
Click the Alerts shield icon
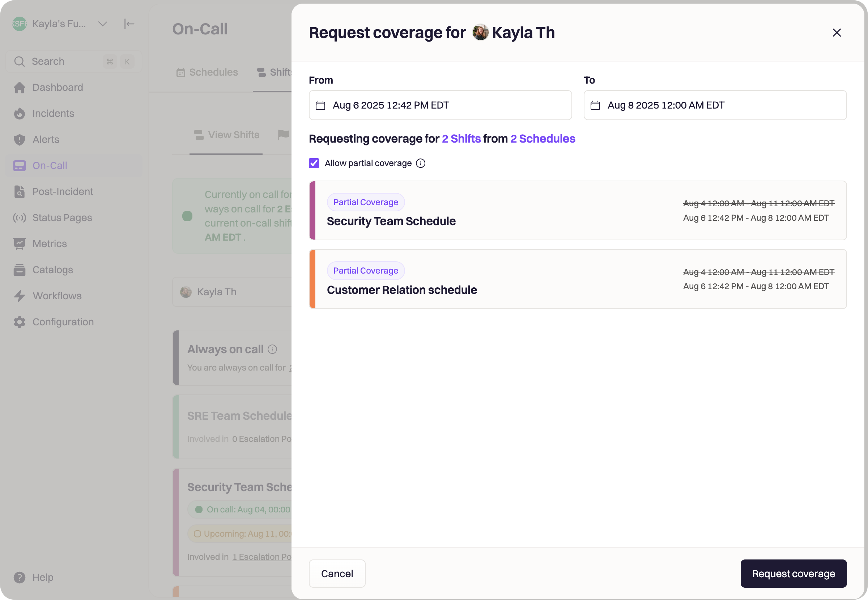click(x=20, y=139)
